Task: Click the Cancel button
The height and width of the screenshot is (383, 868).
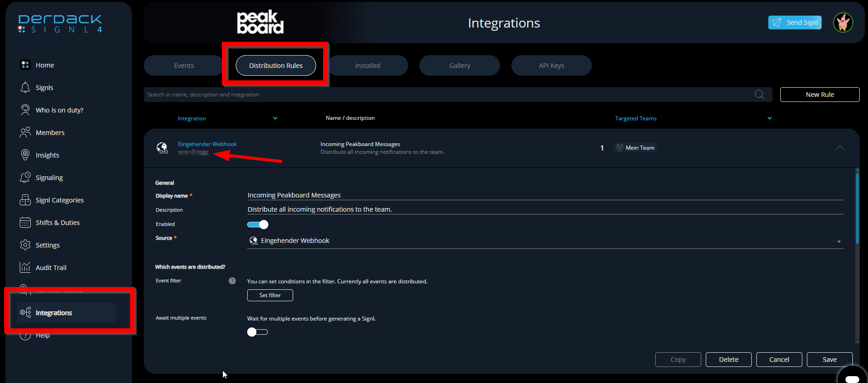Action: pyautogui.click(x=779, y=360)
